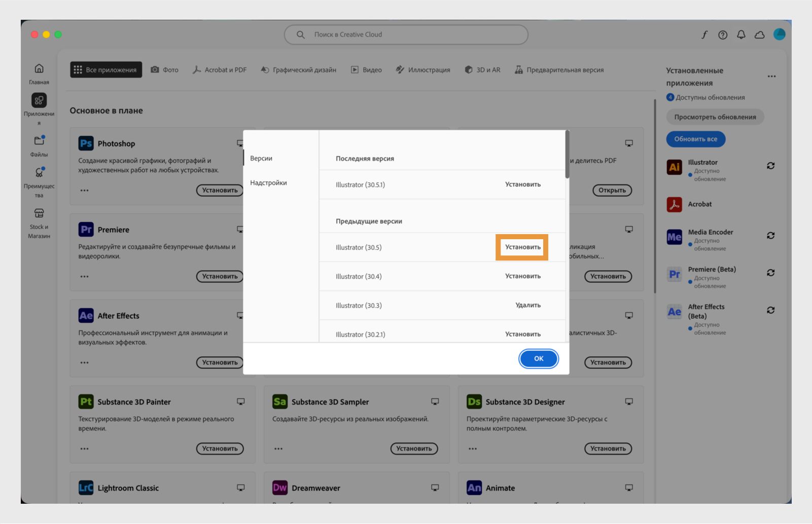
Task: Open the fonts 'f' icon
Action: (x=704, y=34)
